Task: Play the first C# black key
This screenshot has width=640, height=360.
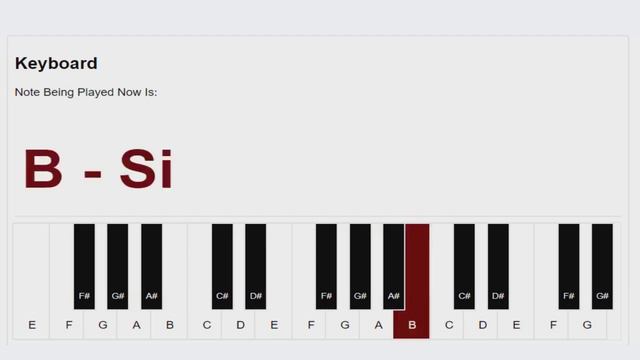Action: [x=222, y=266]
